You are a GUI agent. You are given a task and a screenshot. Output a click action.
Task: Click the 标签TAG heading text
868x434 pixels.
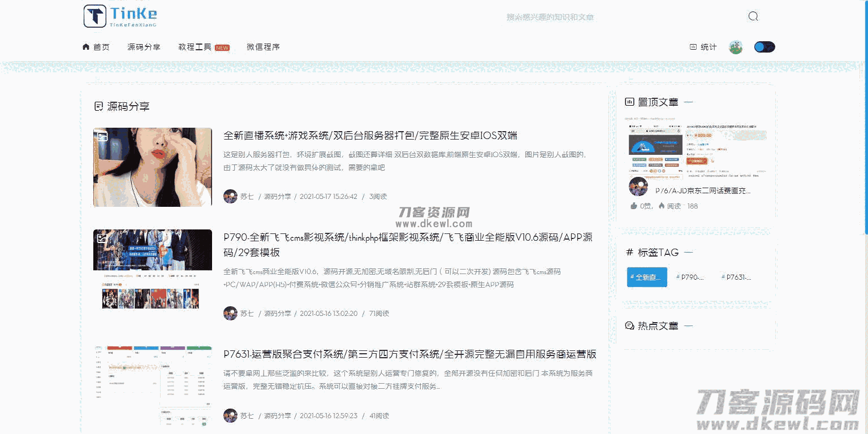click(x=658, y=253)
